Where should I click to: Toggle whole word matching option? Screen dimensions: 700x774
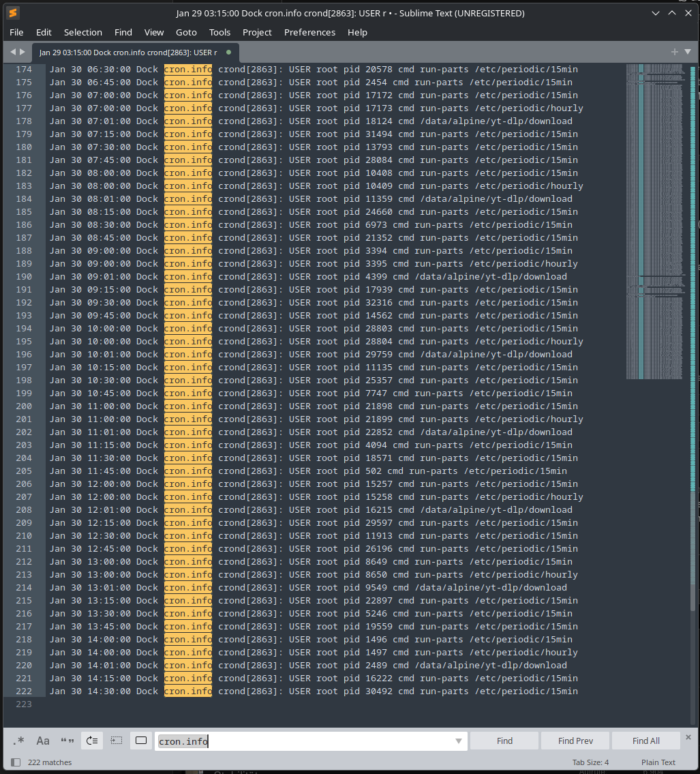[67, 741]
